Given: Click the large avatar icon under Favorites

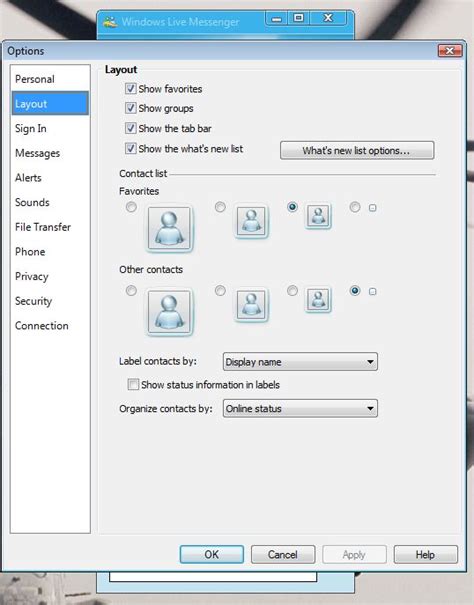Looking at the screenshot, I should pyautogui.click(x=169, y=228).
